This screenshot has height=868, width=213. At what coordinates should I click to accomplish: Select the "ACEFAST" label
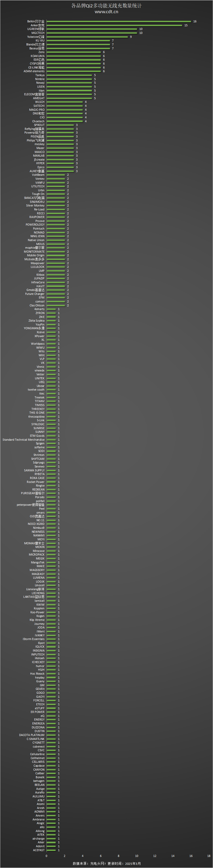(x=39, y=850)
